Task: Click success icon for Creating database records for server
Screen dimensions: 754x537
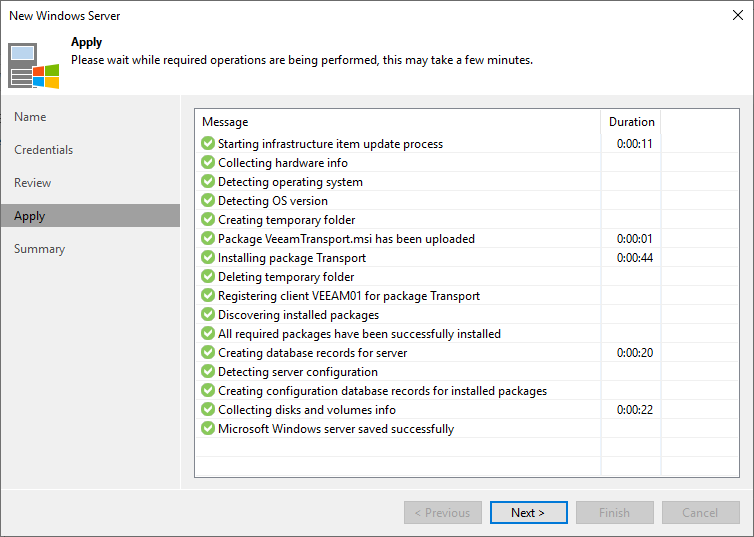Action: (x=208, y=352)
